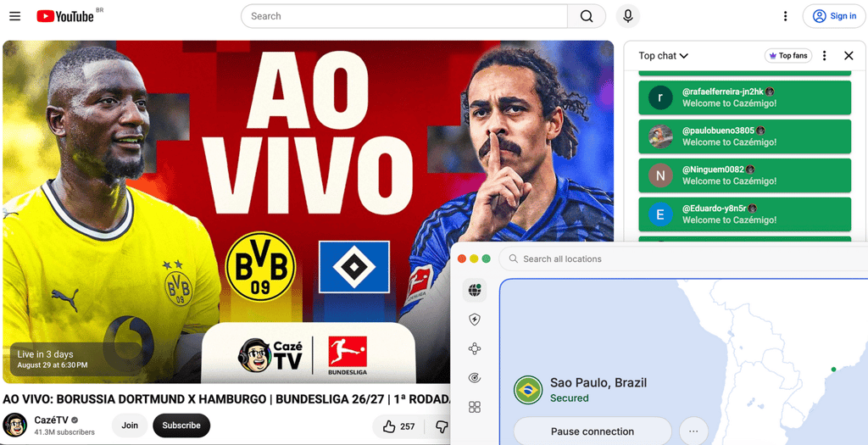
Task: Open @paulobueno3805 avatar in chat
Action: click(x=659, y=136)
